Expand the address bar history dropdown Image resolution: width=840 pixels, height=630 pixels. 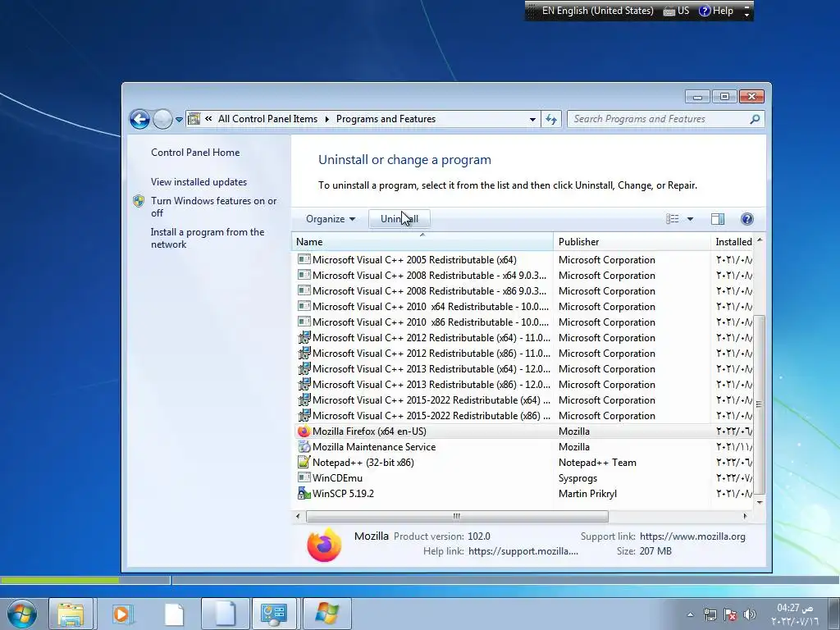pos(532,120)
